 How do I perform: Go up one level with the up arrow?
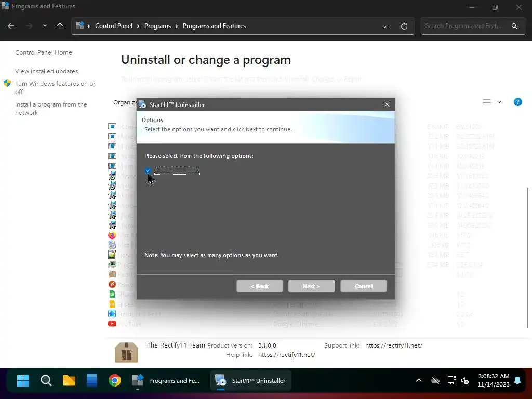click(x=60, y=26)
